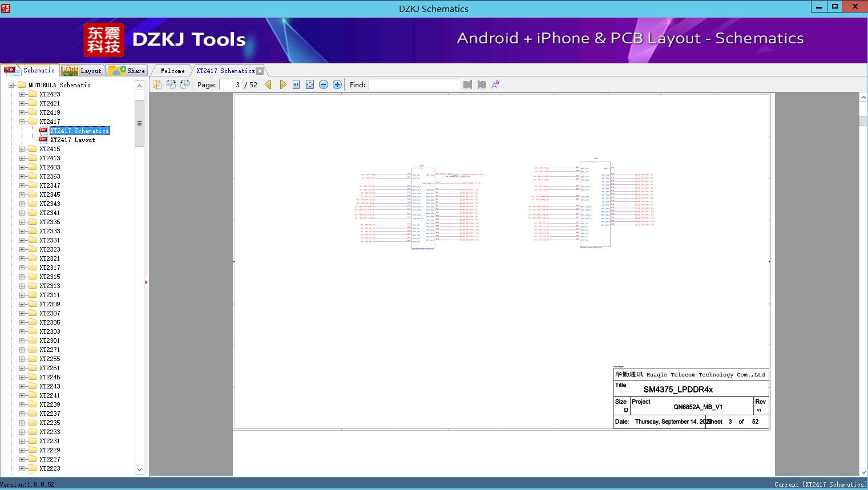868x490 pixels.
Task: Click the DZKJ red logo in banner
Action: point(104,40)
